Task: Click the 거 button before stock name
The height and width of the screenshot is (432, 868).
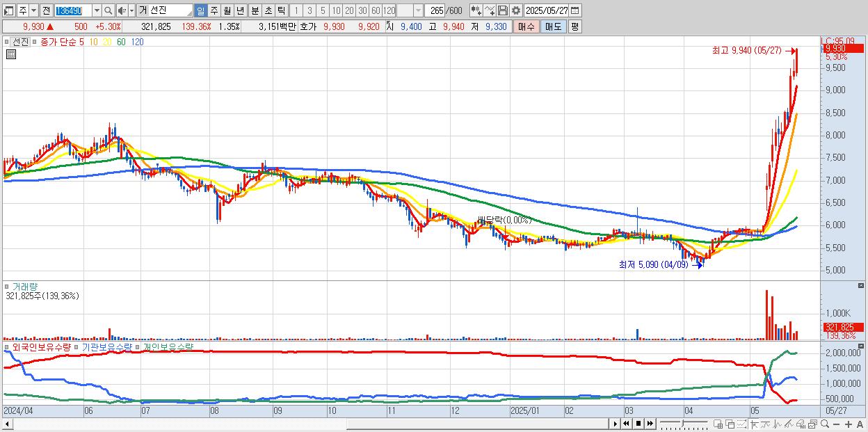Action: pos(143,10)
